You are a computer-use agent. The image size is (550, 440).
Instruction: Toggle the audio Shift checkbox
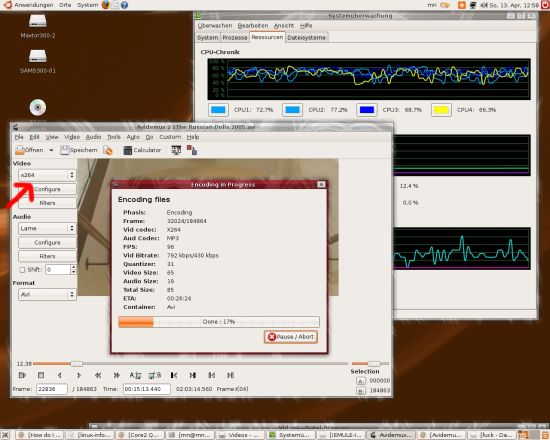pos(22,270)
